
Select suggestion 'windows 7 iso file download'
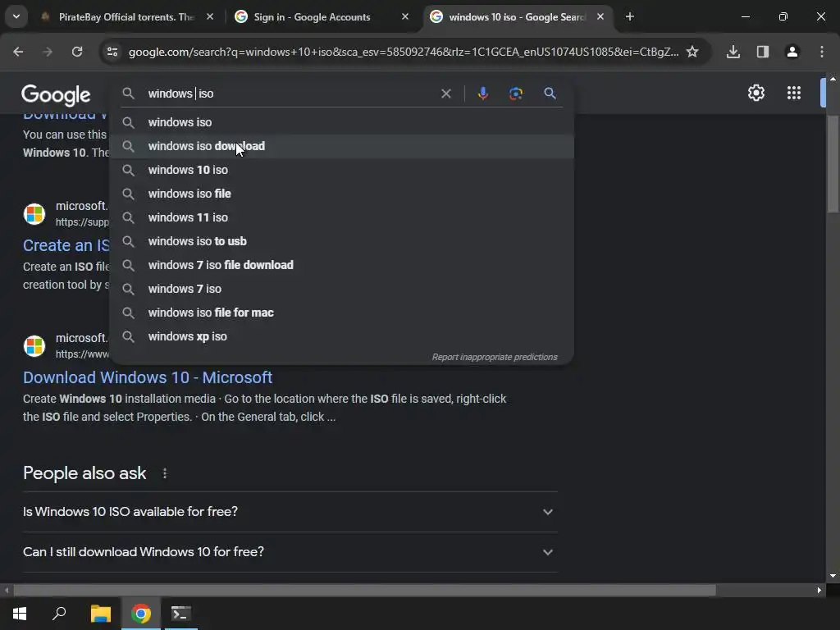pyautogui.click(x=342, y=265)
